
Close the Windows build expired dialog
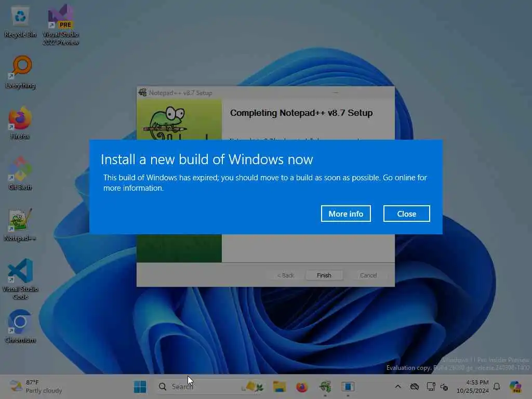pyautogui.click(x=406, y=214)
